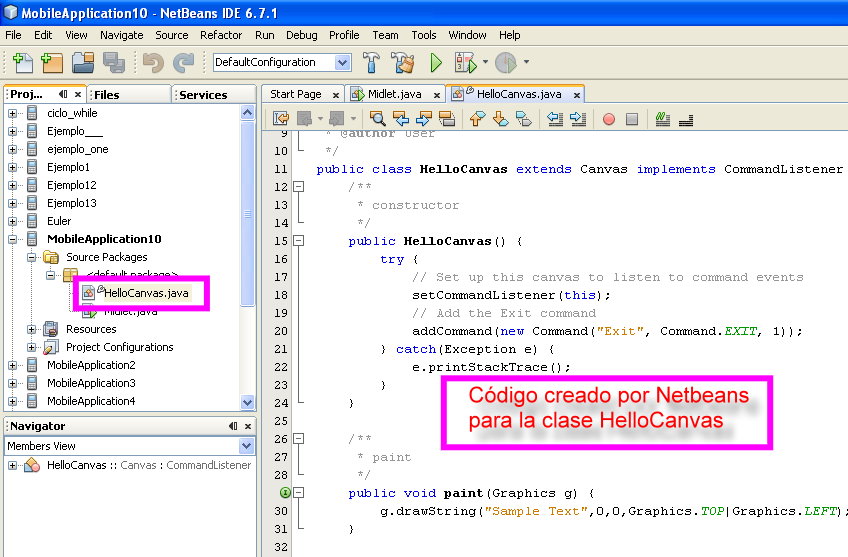The height and width of the screenshot is (557, 848).
Task: Click Find Previous Occurrence icon
Action: (401, 118)
